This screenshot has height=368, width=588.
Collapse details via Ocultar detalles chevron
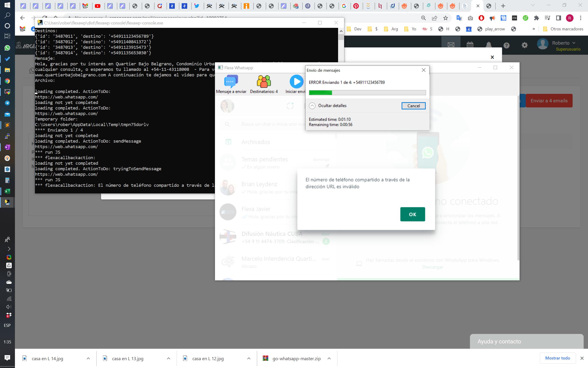pos(312,106)
